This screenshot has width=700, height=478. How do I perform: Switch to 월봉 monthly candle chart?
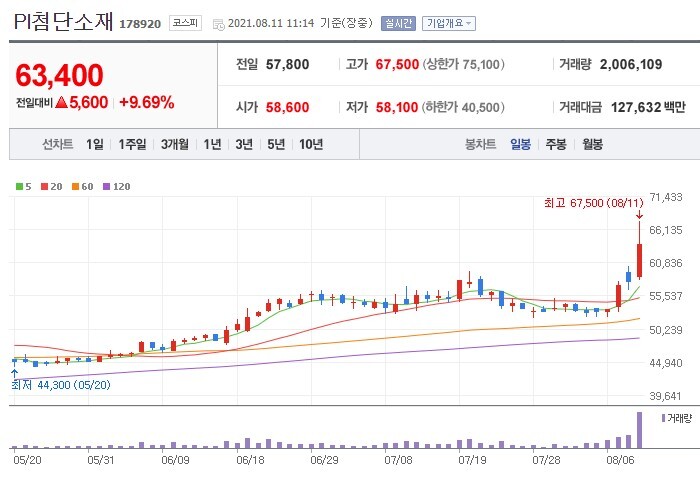pos(592,144)
